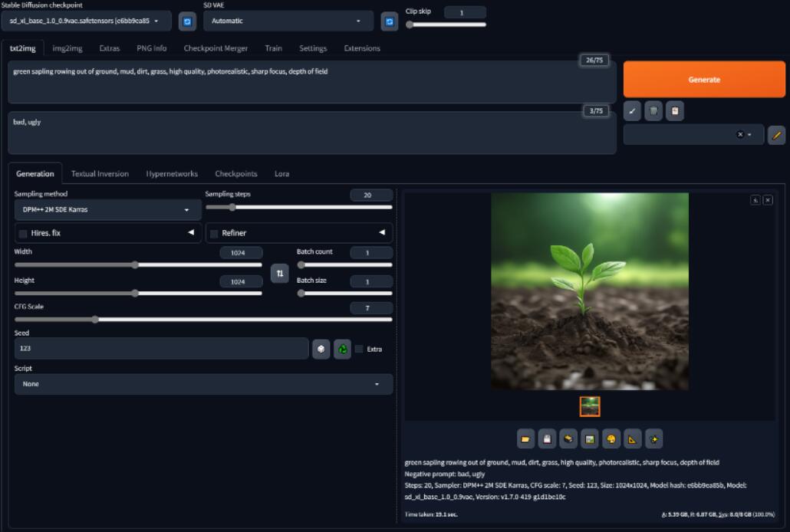Click the generated sapling image

point(590,291)
